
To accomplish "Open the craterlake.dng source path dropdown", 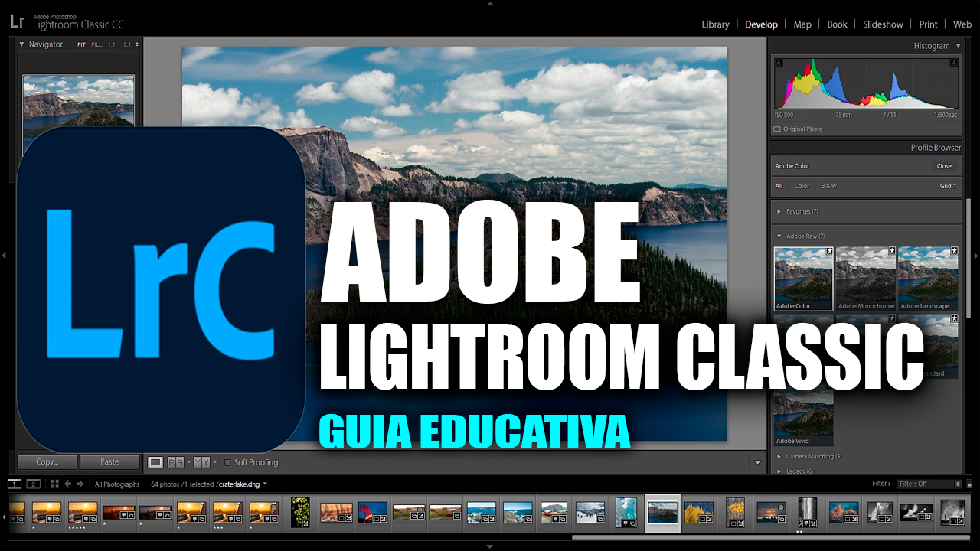I will tap(264, 484).
